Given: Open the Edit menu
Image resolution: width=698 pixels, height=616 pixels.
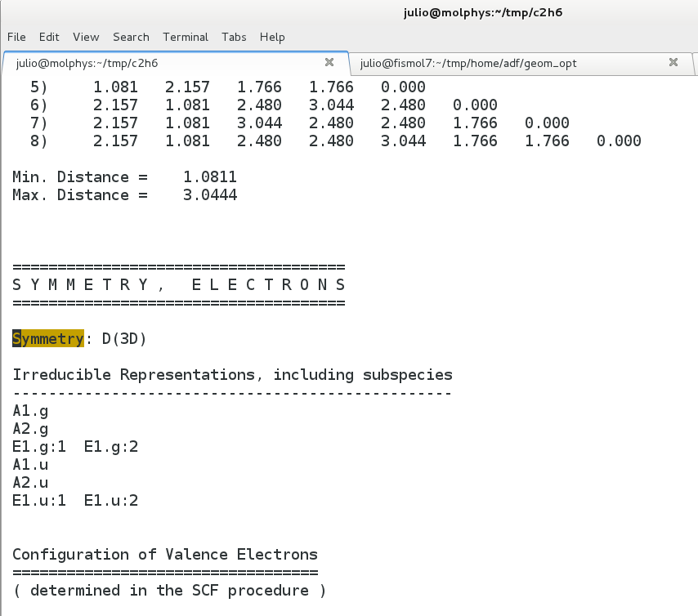Looking at the screenshot, I should tap(49, 37).
